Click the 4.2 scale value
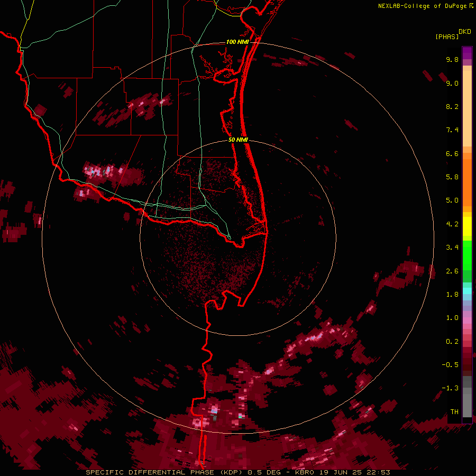 [x=452, y=224]
